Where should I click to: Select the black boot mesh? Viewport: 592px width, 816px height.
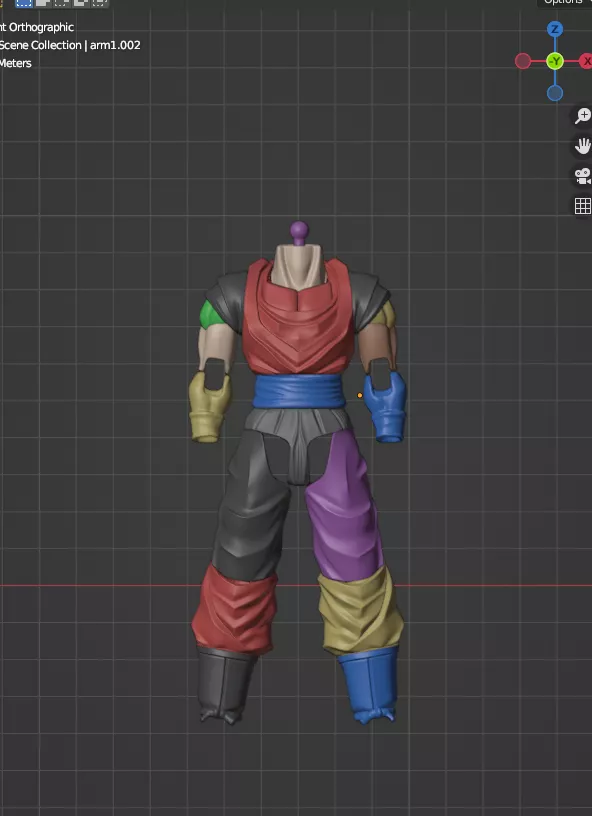click(226, 684)
